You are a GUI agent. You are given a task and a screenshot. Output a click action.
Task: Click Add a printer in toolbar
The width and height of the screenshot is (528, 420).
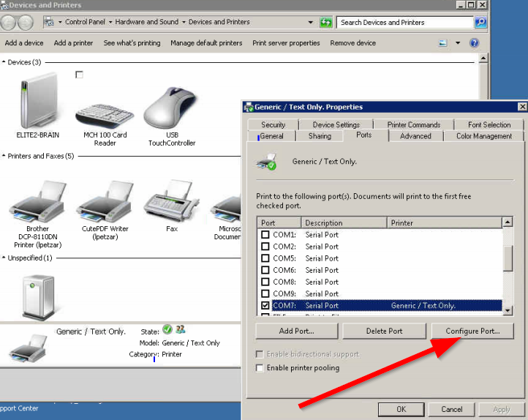(73, 43)
